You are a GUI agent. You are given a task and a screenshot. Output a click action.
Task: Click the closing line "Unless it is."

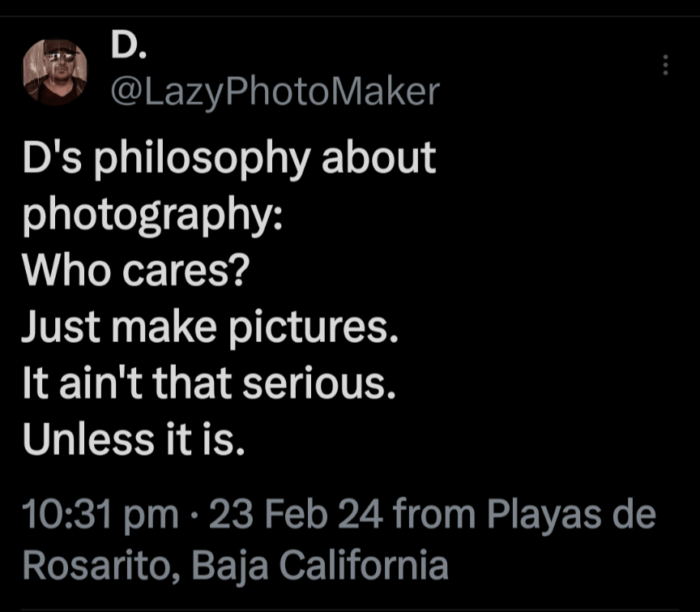pyautogui.click(x=133, y=439)
